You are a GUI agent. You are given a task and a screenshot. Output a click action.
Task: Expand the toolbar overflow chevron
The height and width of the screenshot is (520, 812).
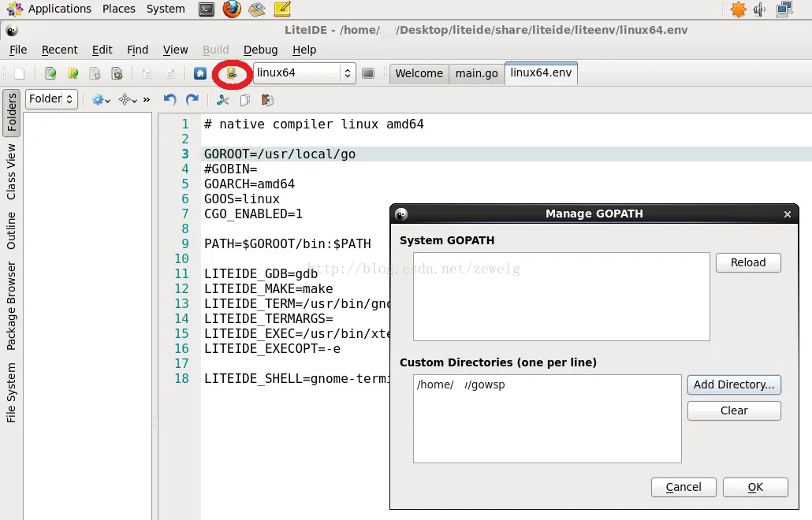147,99
